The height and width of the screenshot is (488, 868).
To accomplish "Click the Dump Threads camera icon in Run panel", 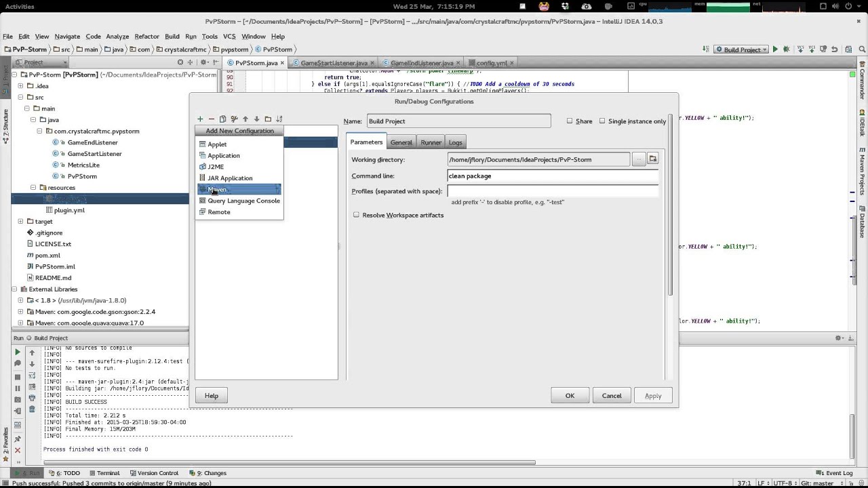I will 18,401.
